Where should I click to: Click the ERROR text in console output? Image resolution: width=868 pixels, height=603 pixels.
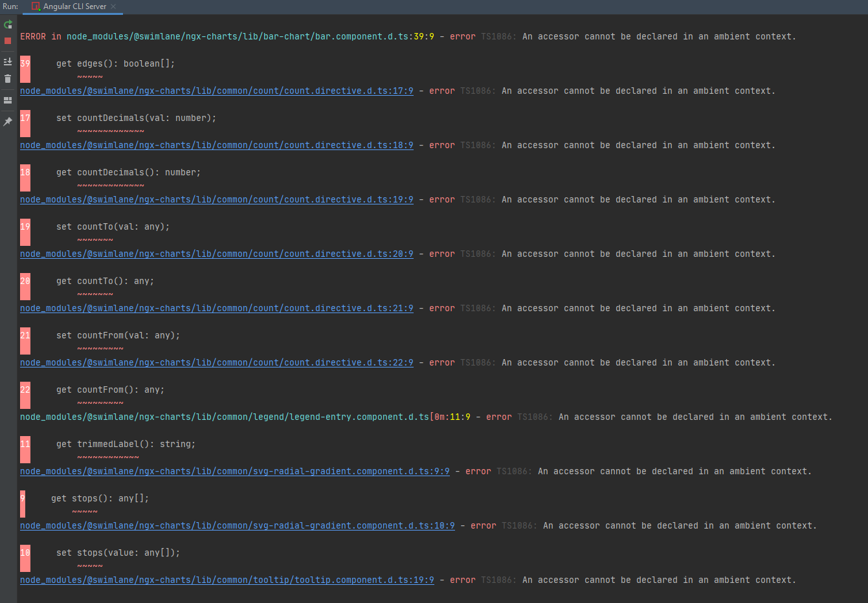[32, 36]
